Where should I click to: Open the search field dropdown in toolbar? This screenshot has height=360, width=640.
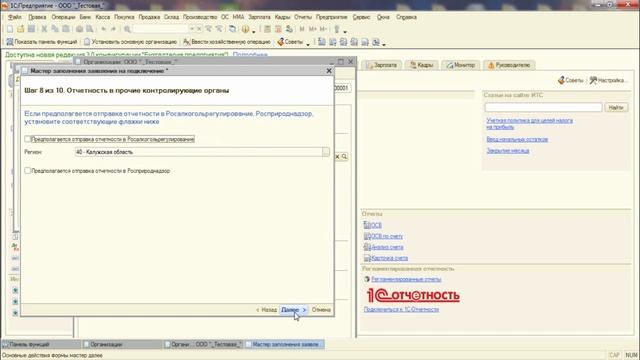click(x=192, y=29)
